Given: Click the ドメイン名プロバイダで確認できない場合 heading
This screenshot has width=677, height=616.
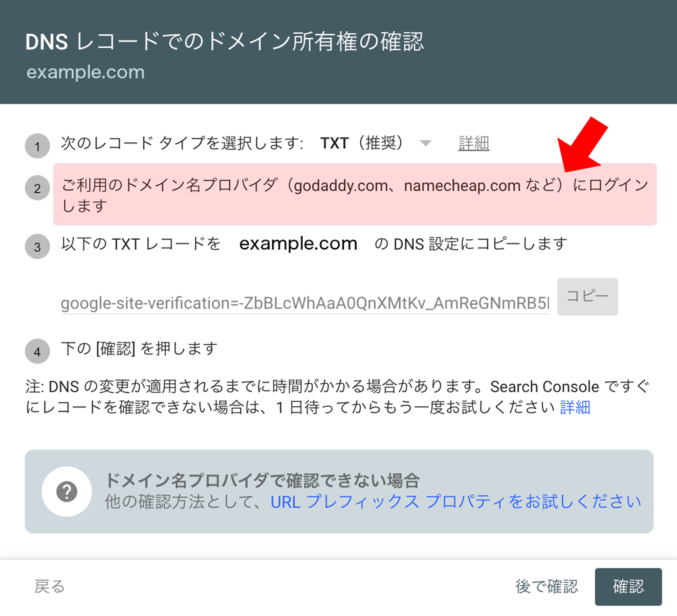Looking at the screenshot, I should click(x=263, y=480).
